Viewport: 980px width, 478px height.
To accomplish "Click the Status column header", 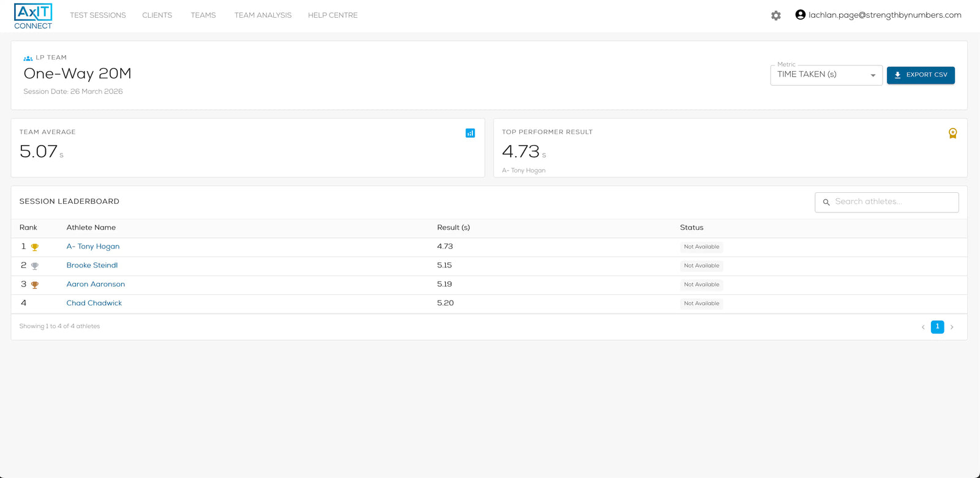I will [x=692, y=228].
